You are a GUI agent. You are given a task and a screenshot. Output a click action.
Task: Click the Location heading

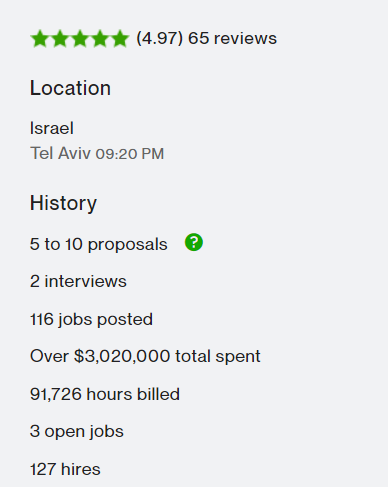tap(70, 88)
